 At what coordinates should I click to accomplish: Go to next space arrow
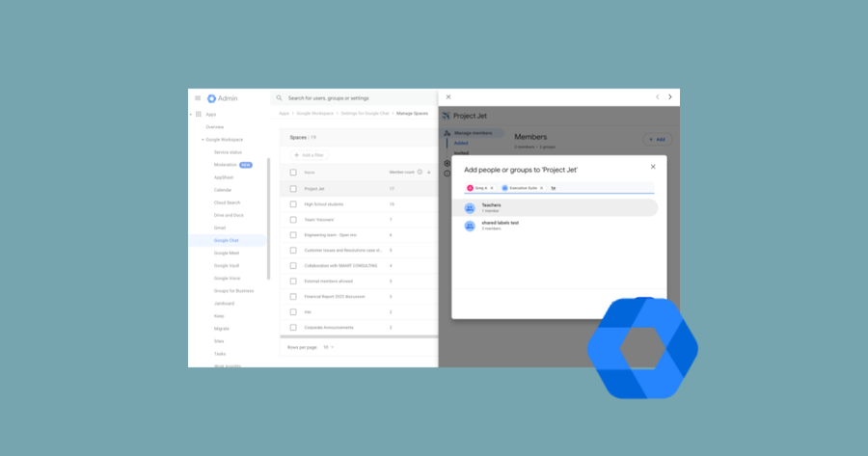click(x=670, y=96)
